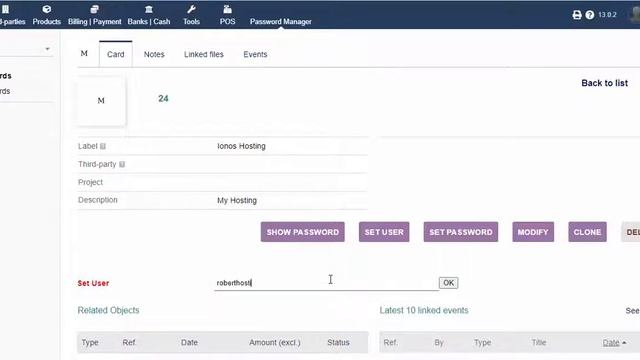Click the Status column header
640x360 pixels.
(338, 342)
